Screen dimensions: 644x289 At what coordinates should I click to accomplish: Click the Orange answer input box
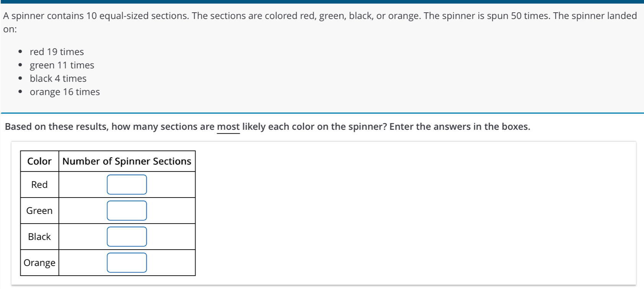[127, 263]
